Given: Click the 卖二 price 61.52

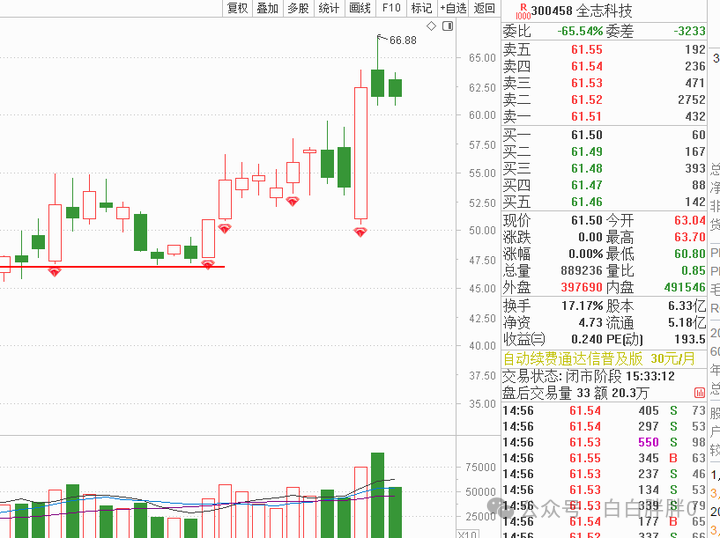Looking at the screenshot, I should 586,100.
